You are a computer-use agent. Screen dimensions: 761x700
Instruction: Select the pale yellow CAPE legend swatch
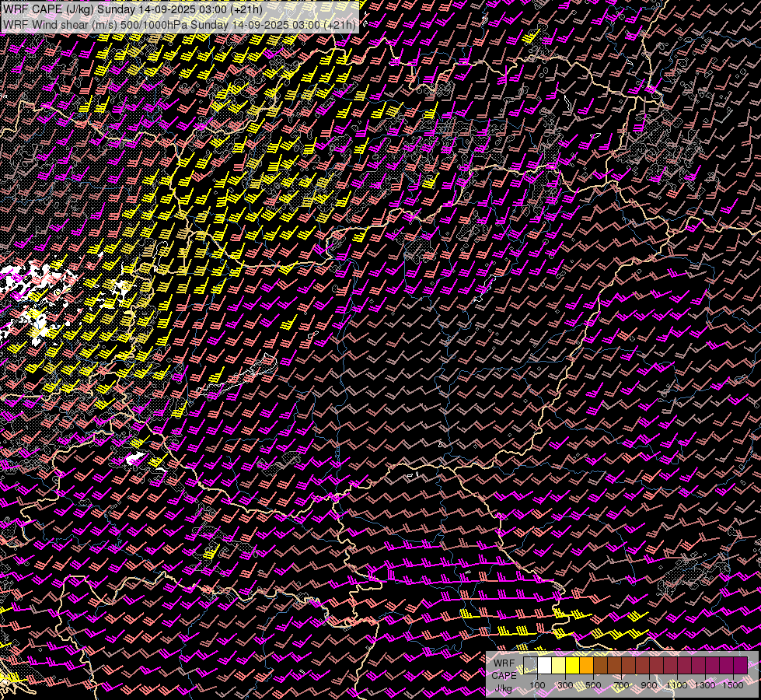[559, 666]
